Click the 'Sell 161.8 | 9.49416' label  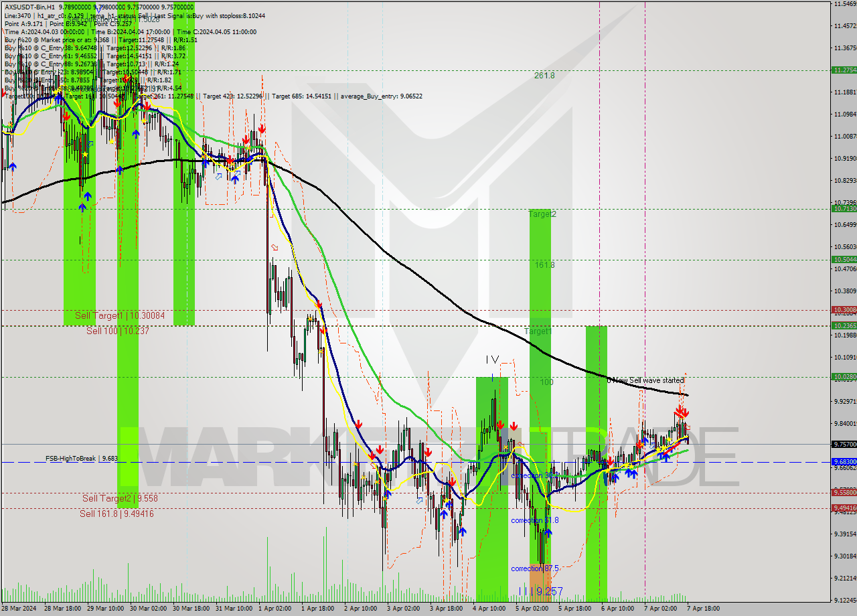116,514
